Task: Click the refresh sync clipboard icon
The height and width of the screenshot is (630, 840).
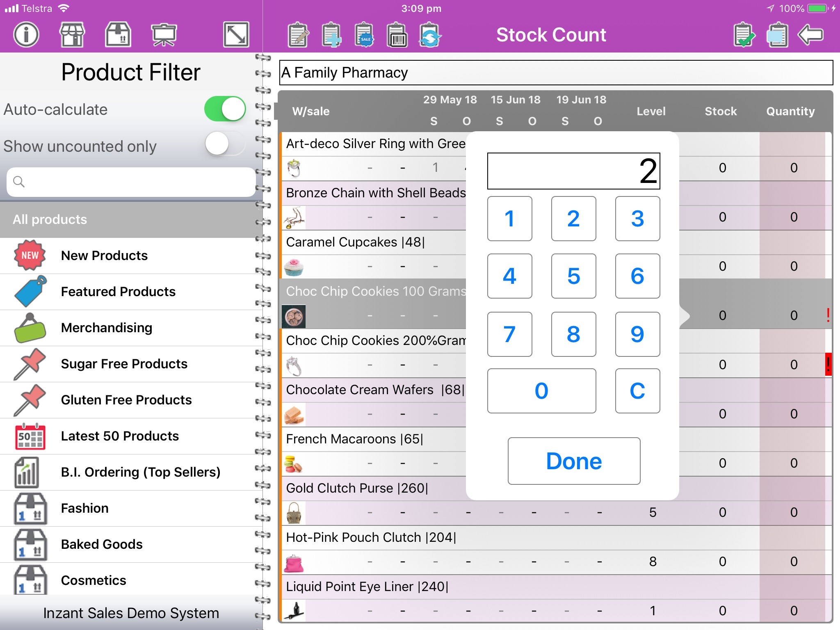Action: [429, 35]
